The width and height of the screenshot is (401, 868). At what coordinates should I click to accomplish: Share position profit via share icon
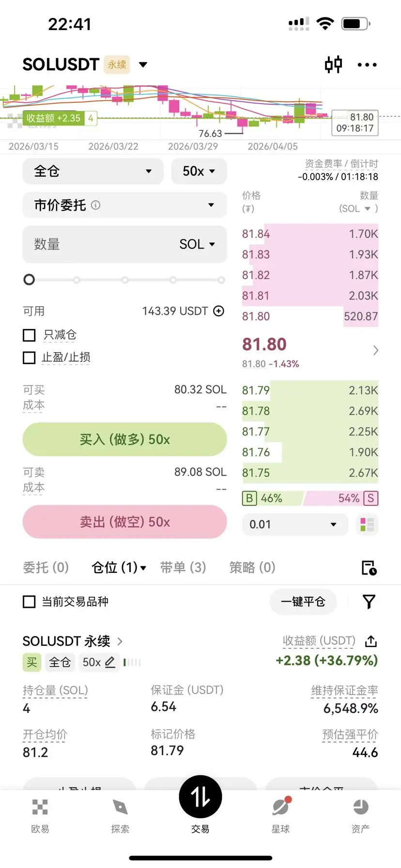click(x=371, y=641)
